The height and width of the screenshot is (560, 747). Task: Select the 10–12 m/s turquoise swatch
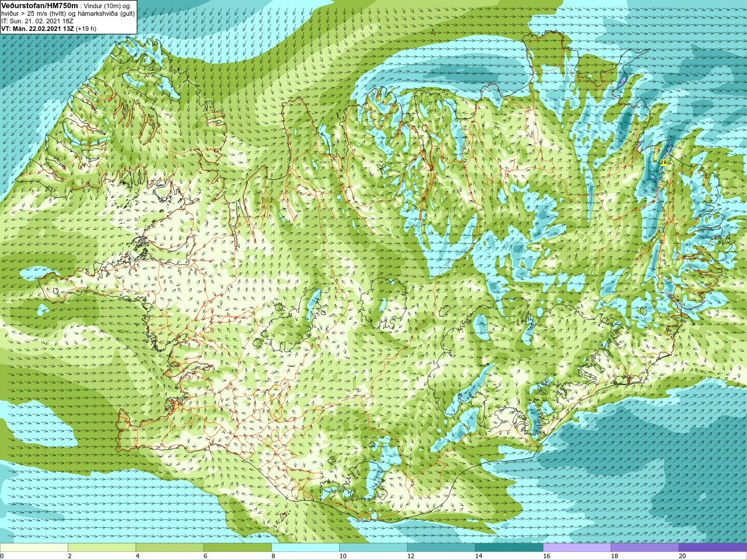pos(373,548)
